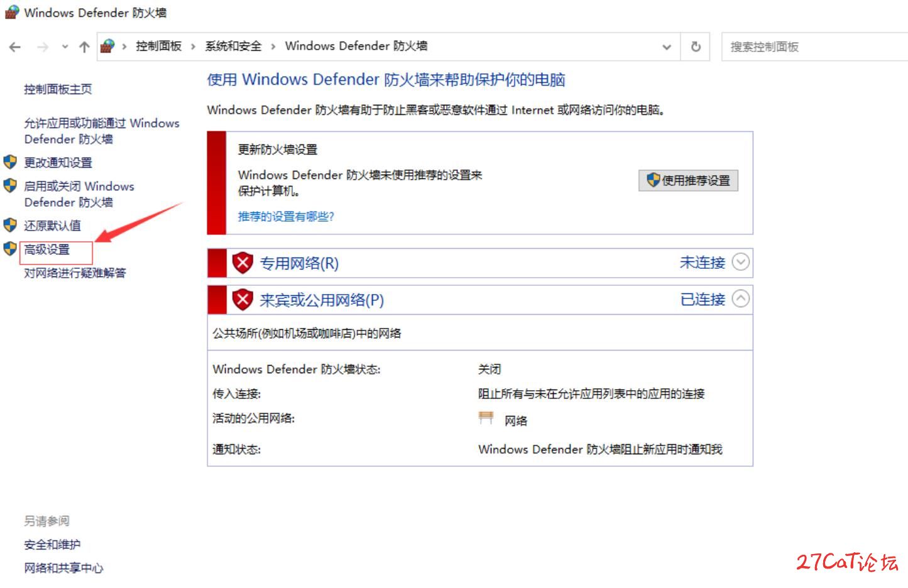Open 安全和维护 link
908x588 pixels.
tap(52, 545)
